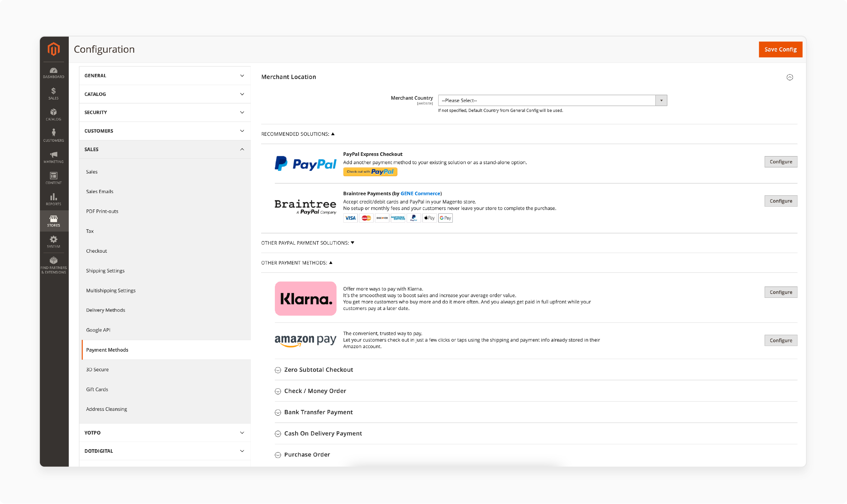The image size is (847, 504).
Task: Open the Marketing megaphone sidebar icon
Action: [54, 157]
